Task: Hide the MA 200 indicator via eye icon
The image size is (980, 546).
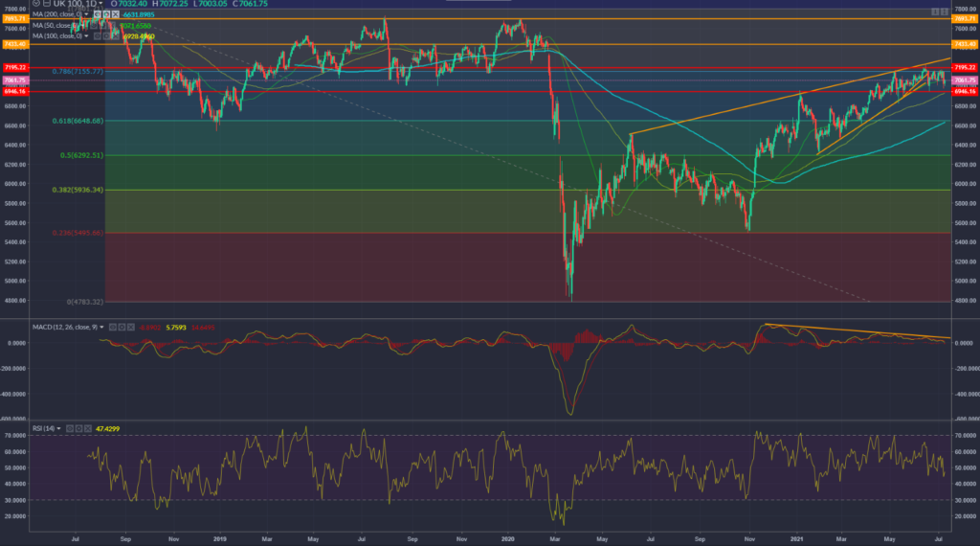Action: point(97,14)
